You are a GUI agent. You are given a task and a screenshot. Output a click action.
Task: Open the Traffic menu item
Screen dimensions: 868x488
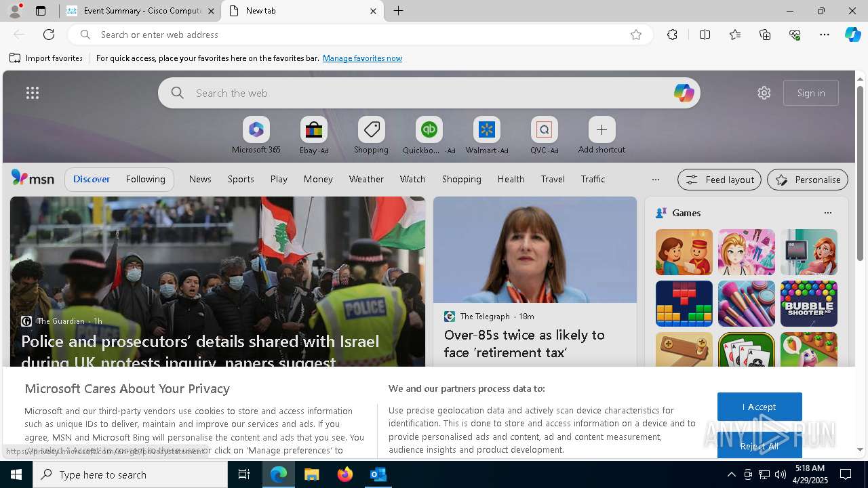point(593,179)
